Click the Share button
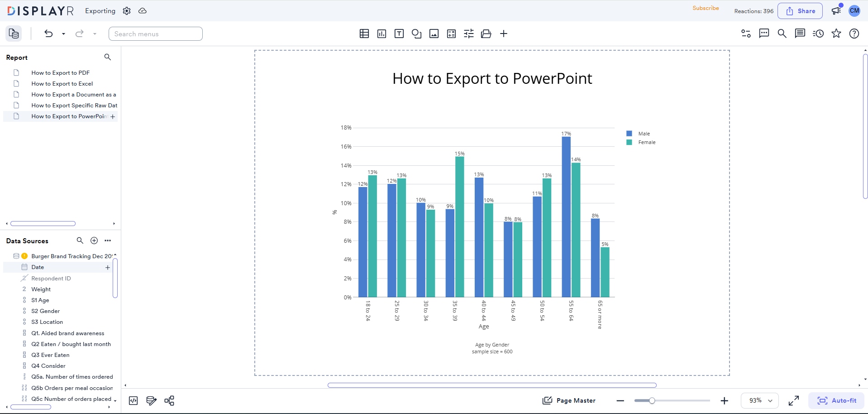This screenshot has width=868, height=414. (x=800, y=10)
